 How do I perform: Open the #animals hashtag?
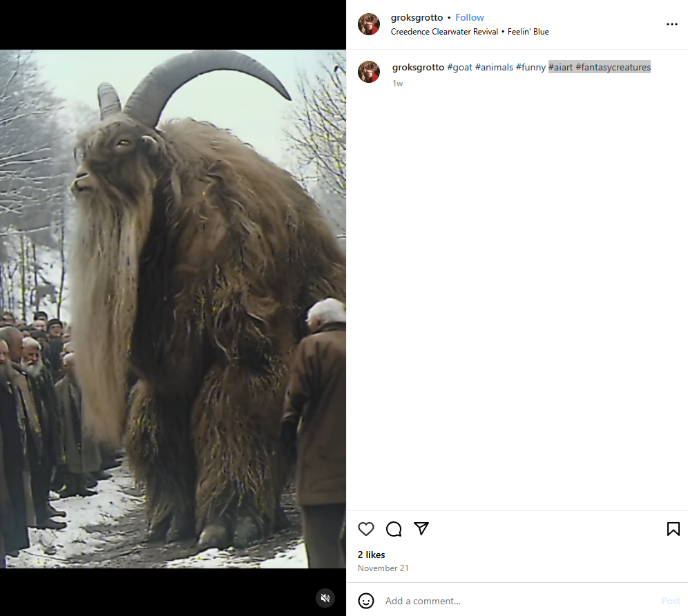(494, 67)
